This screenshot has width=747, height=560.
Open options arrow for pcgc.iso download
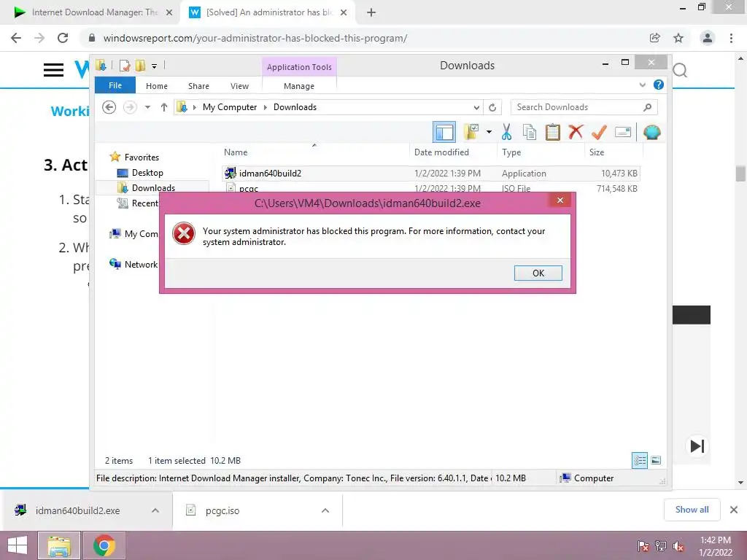click(325, 510)
